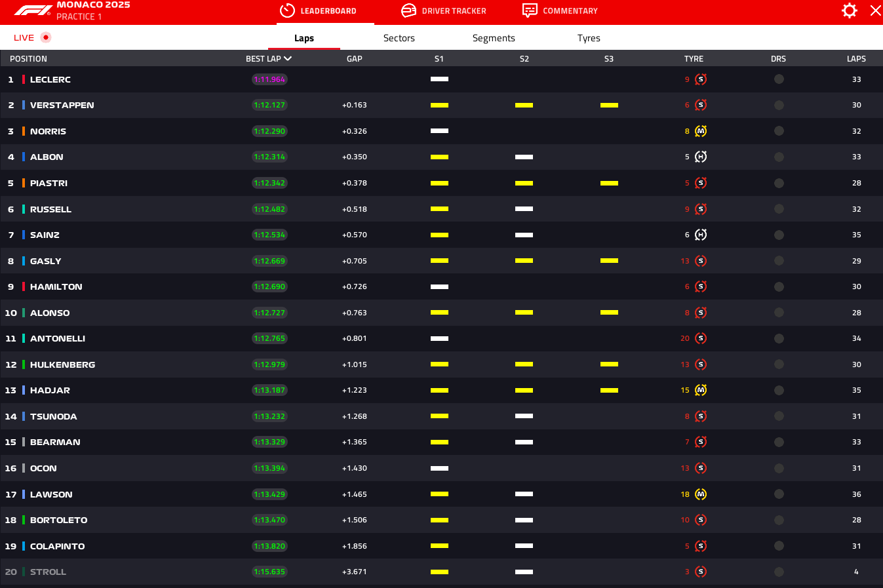Screen dimensions: 883x588
Task: Click the TYRE column header
Action: [694, 59]
